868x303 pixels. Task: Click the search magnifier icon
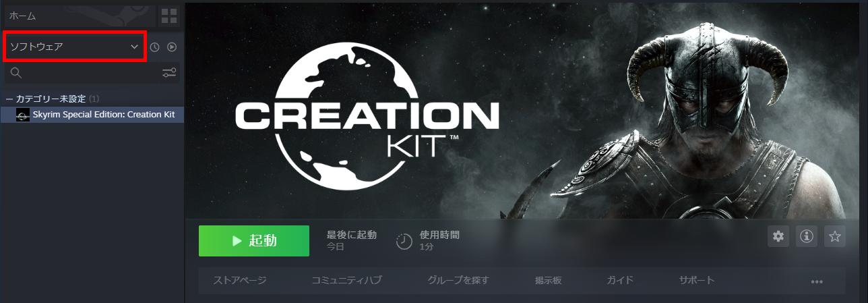16,73
